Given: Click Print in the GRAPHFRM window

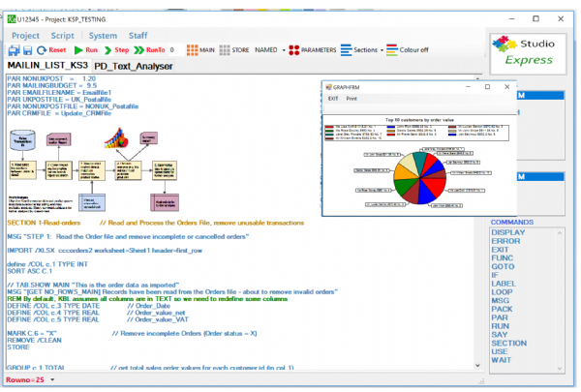Looking at the screenshot, I should (x=352, y=99).
